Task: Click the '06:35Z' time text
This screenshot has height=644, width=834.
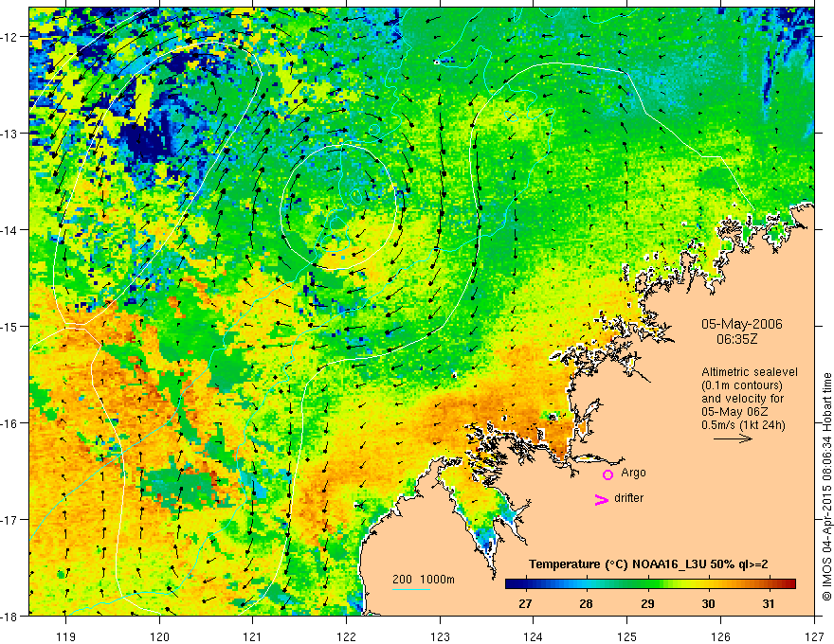Action: pos(736,339)
